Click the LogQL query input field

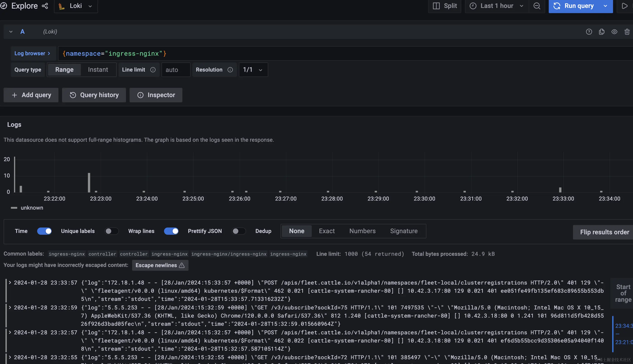pyautogui.click(x=345, y=53)
